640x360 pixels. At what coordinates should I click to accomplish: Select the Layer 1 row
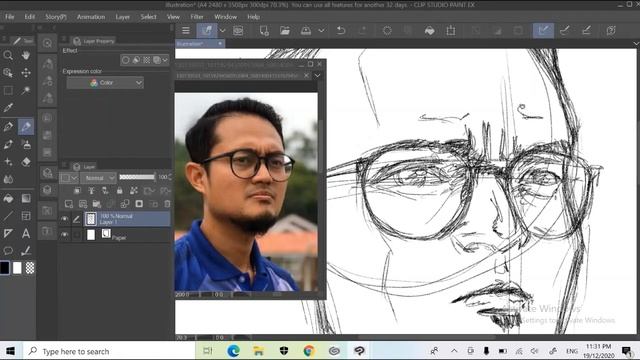click(127, 219)
